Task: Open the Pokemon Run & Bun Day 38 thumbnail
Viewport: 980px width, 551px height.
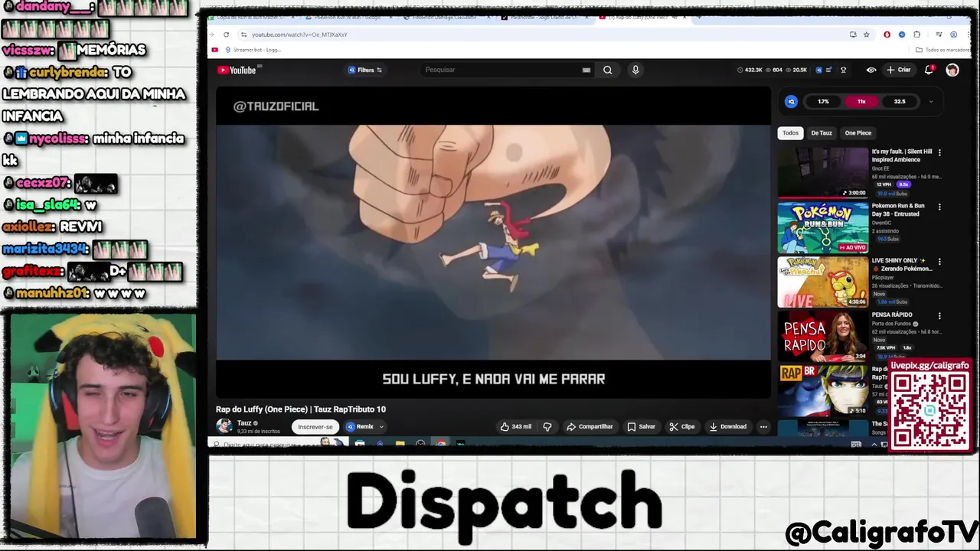Action: coord(823,227)
